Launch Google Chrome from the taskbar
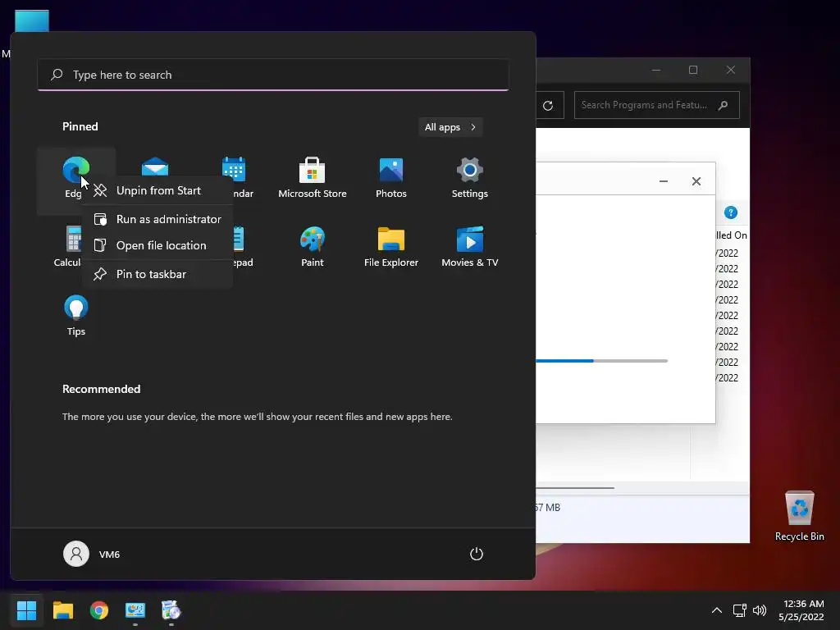The width and height of the screenshot is (840, 630). click(99, 610)
